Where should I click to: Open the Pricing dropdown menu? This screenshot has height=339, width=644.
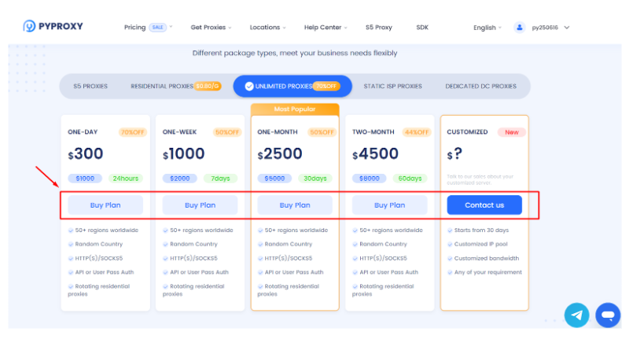148,27
